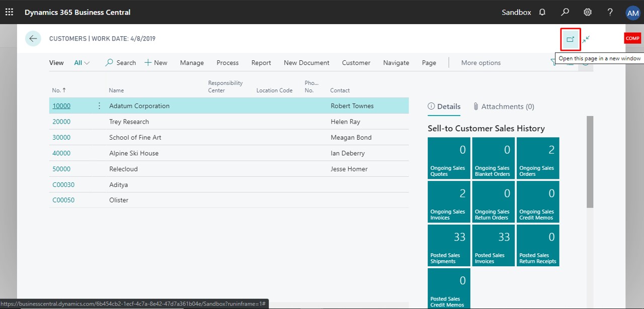Viewport: 644px width, 309px height.
Task: Select the Relecloud name cell
Action: click(123, 169)
